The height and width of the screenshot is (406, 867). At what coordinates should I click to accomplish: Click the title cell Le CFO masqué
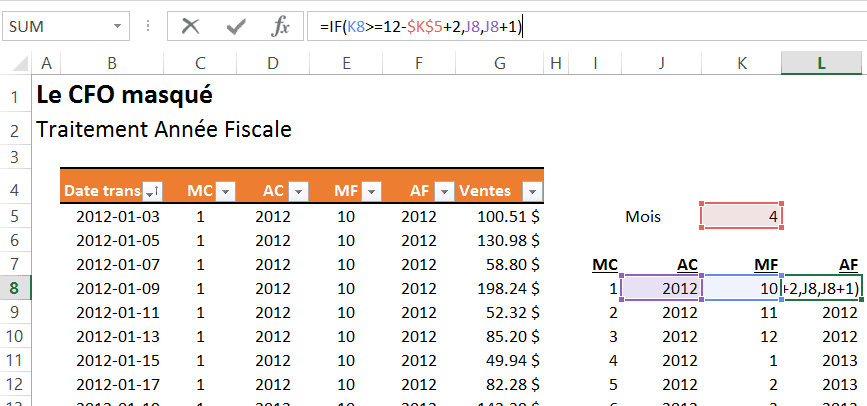pyautogui.click(x=124, y=97)
